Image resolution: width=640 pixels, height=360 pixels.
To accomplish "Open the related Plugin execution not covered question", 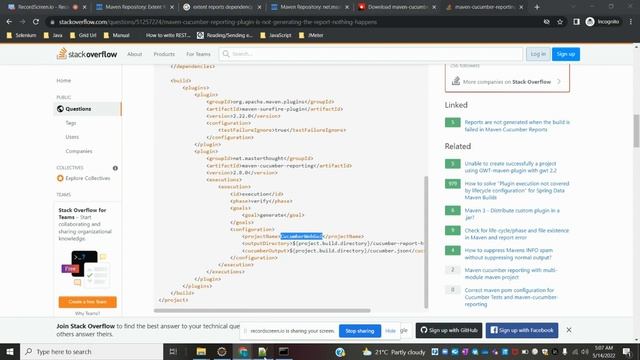I will (516, 191).
